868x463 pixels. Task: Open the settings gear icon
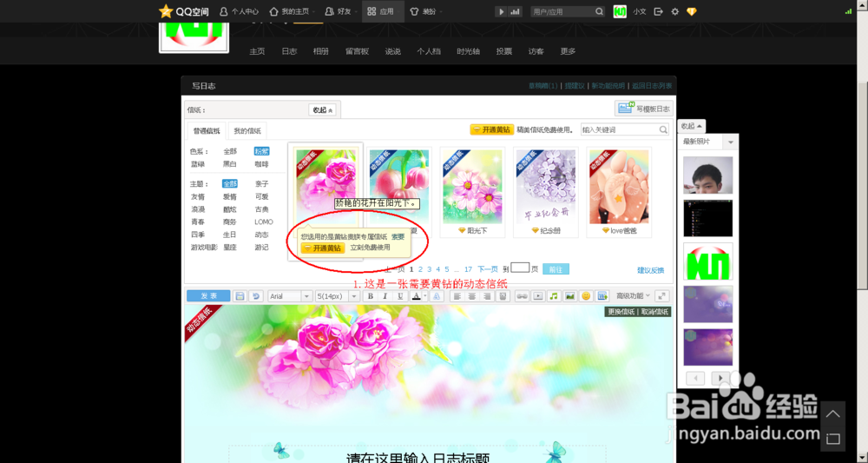[674, 11]
